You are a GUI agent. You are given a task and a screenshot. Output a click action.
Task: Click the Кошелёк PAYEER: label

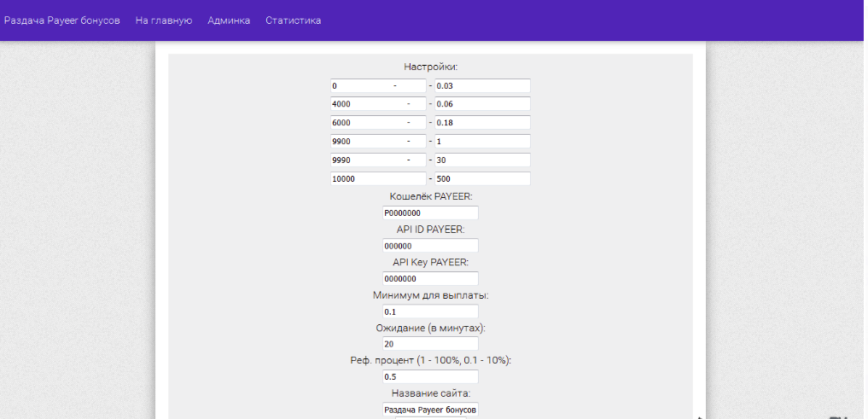(x=431, y=196)
